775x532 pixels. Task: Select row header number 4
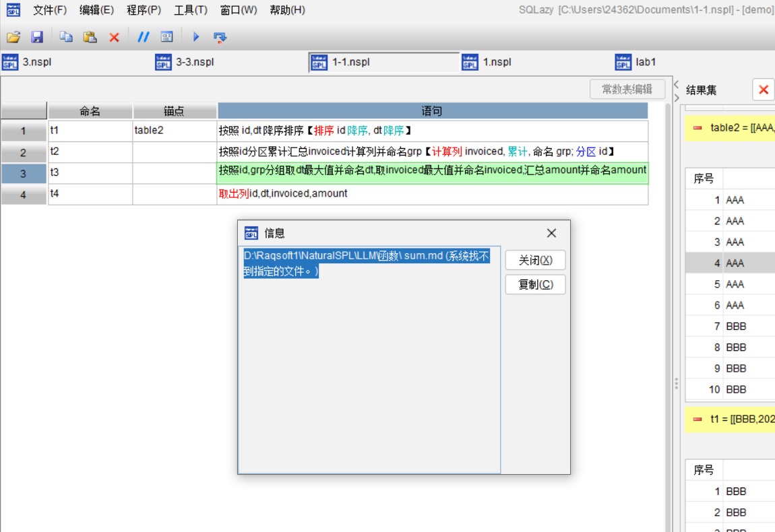coord(23,195)
